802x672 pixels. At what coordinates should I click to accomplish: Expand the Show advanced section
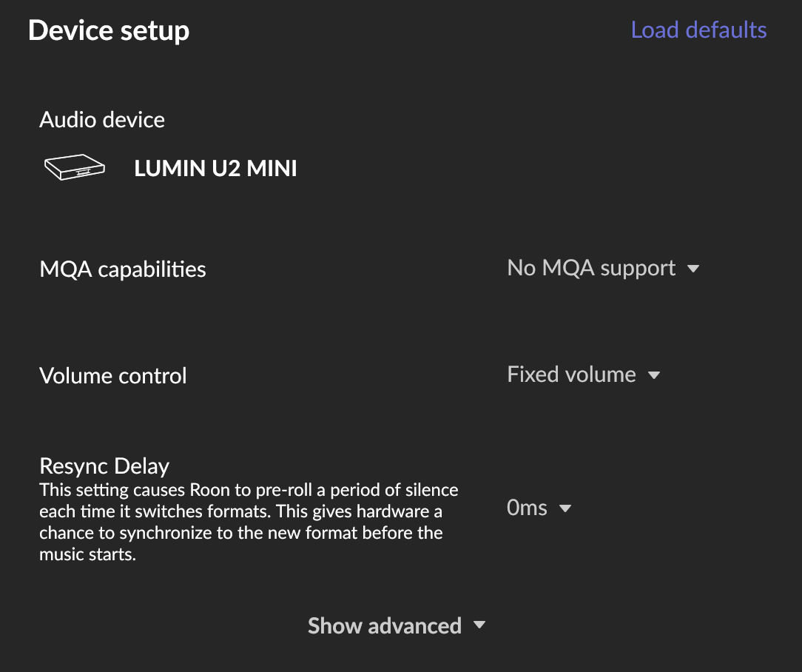[x=385, y=625]
